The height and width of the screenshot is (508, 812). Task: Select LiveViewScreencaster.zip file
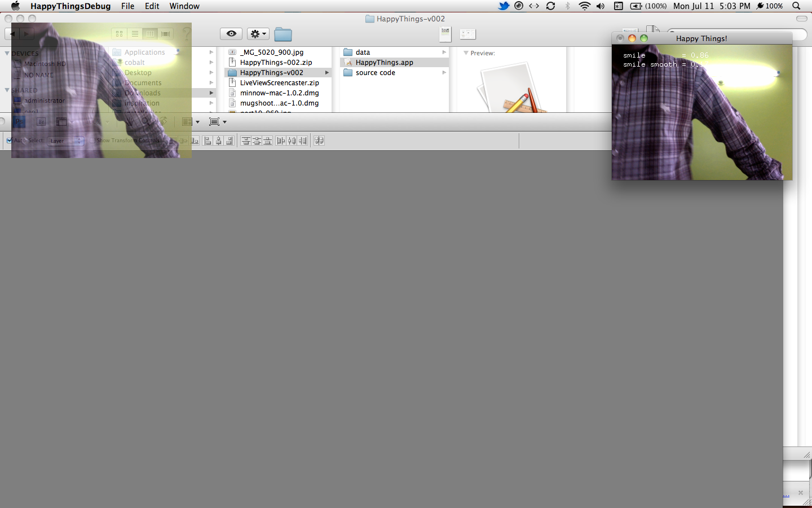(x=278, y=83)
